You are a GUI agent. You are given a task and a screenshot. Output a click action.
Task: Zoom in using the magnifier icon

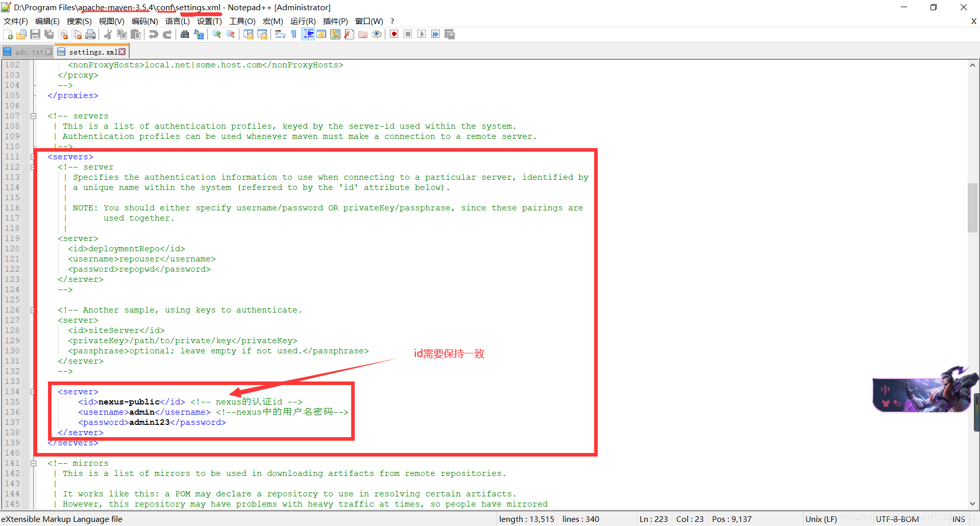216,34
